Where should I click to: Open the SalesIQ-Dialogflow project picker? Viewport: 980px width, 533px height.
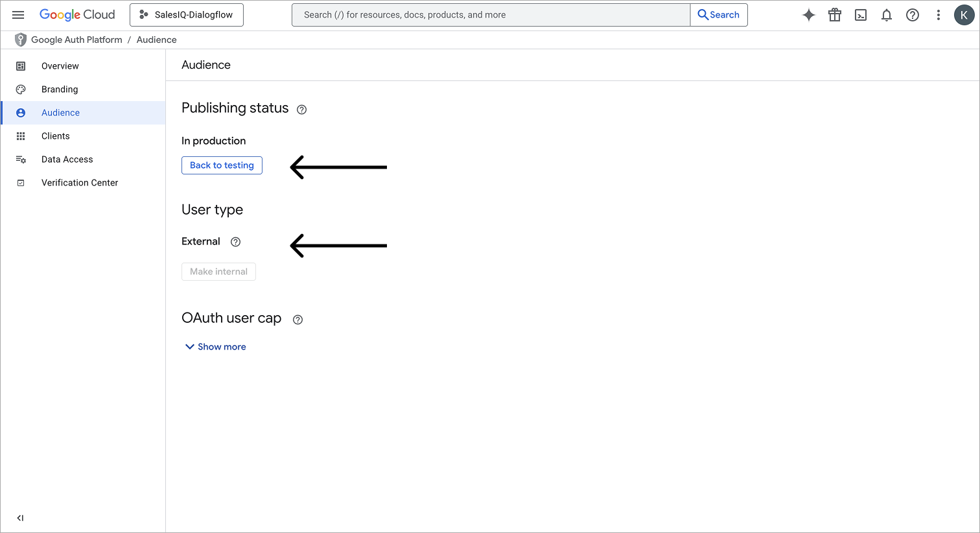(187, 15)
